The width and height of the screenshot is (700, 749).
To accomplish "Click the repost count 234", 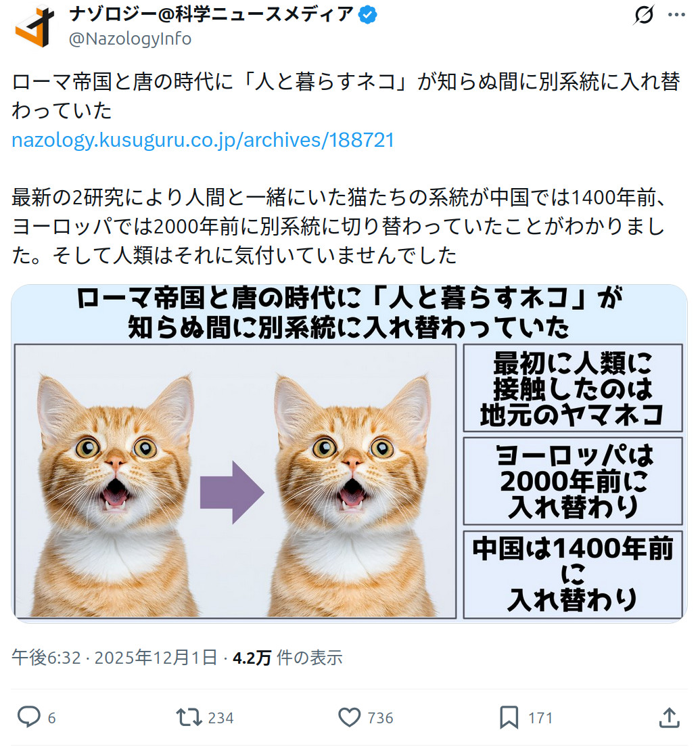I will 220,718.
